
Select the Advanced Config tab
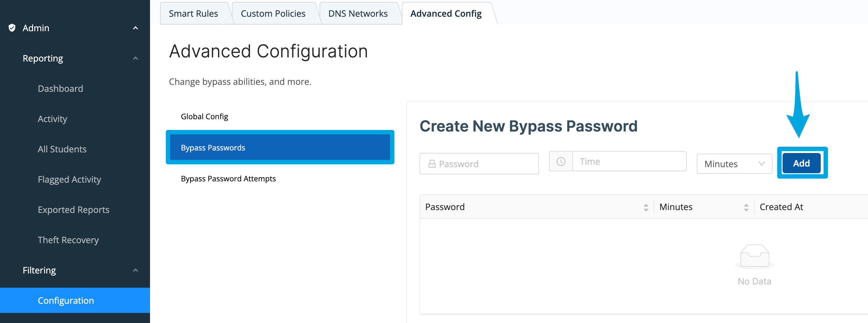pos(445,13)
